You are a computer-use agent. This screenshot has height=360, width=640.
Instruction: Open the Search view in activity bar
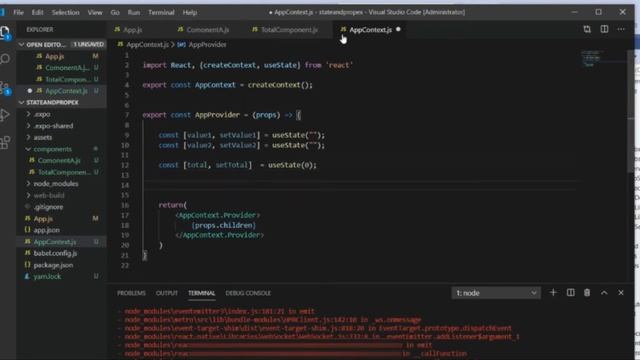pyautogui.click(x=5, y=59)
